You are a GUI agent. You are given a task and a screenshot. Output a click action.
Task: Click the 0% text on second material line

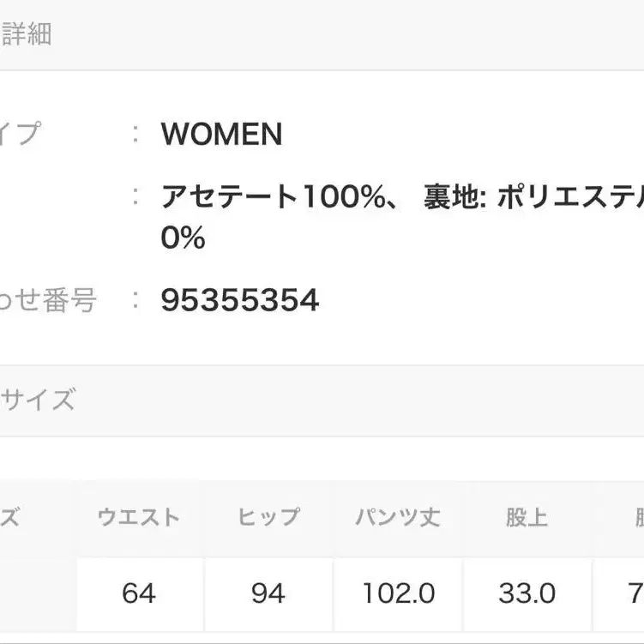183,238
